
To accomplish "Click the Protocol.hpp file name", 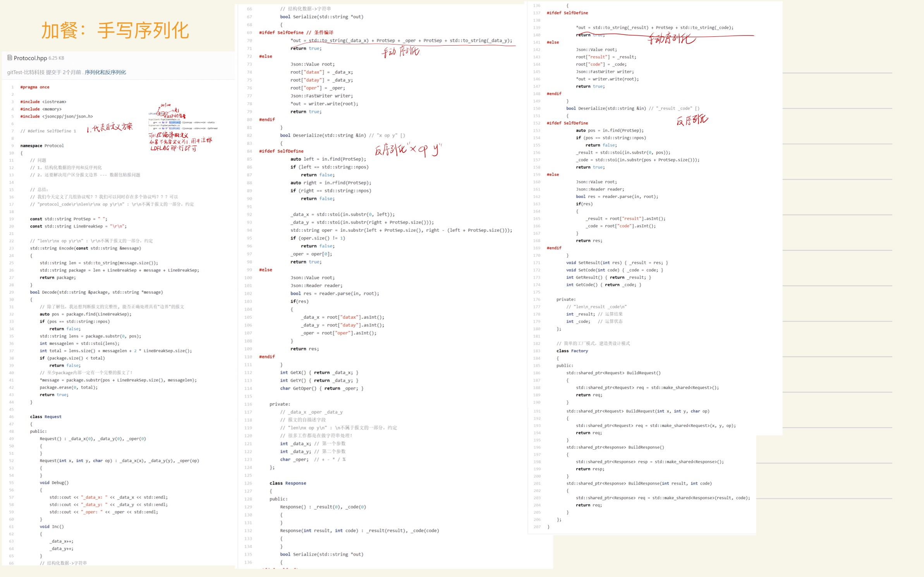I will pyautogui.click(x=30, y=58).
